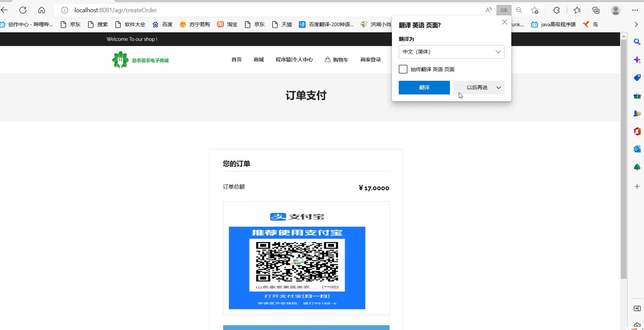View site information icon in address bar
Viewport: 644px width, 330px height.
tap(64, 10)
